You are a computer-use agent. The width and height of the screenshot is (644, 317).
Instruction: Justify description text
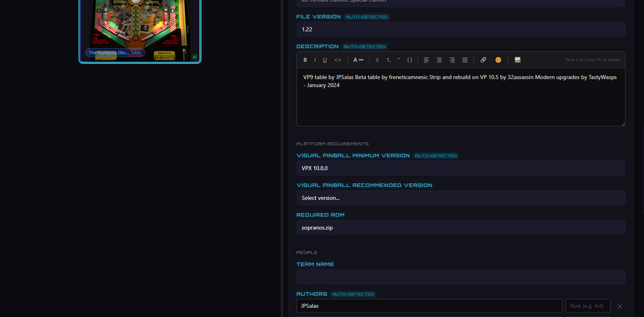tap(465, 60)
